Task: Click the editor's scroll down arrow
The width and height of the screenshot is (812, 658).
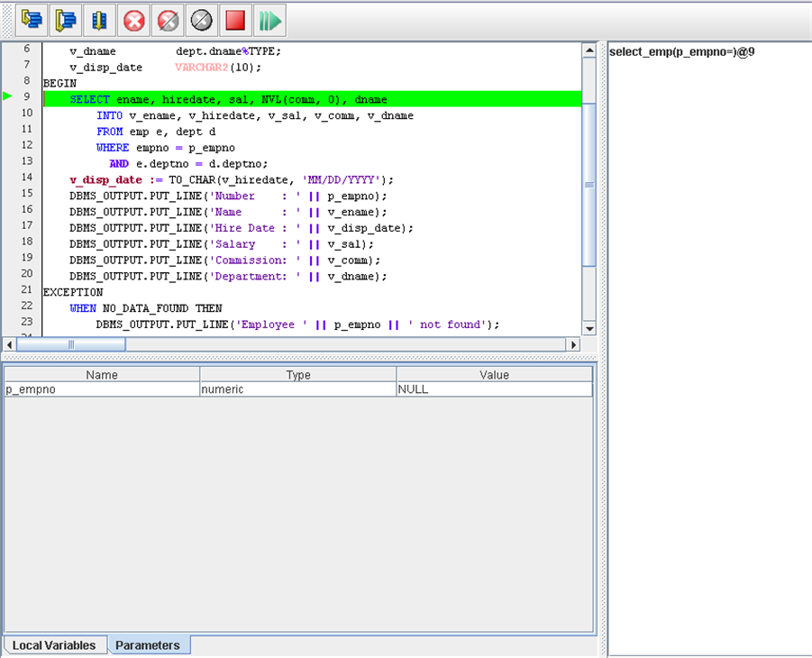Action: click(x=589, y=329)
